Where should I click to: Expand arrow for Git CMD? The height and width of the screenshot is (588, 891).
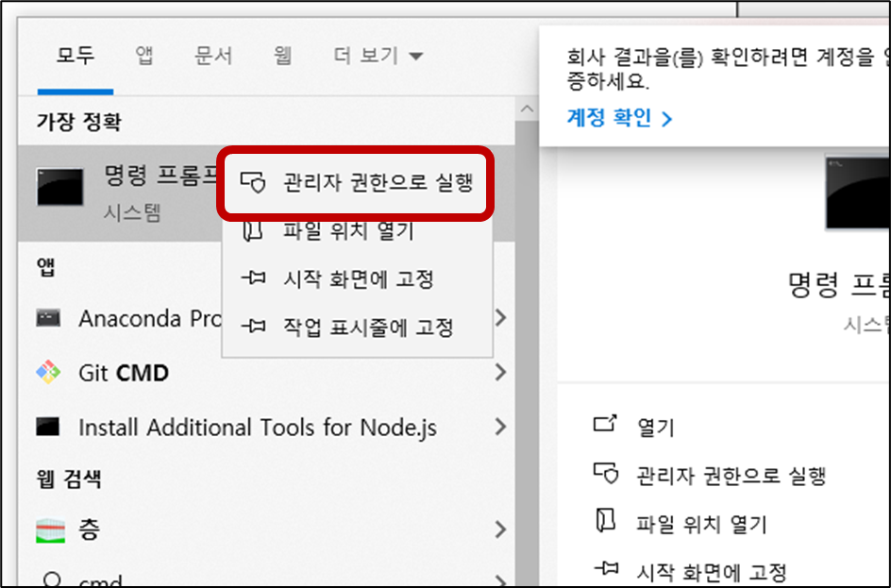click(x=500, y=372)
